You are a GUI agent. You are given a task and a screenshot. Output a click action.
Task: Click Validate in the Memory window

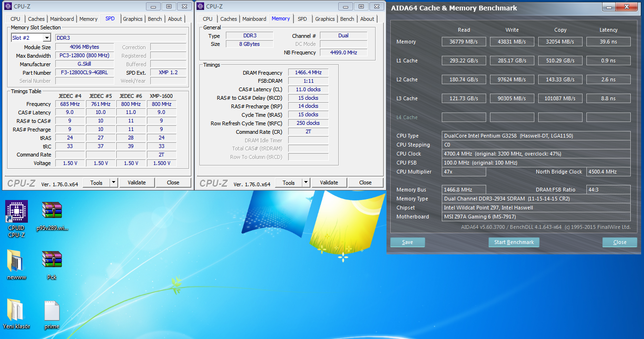pos(329,183)
